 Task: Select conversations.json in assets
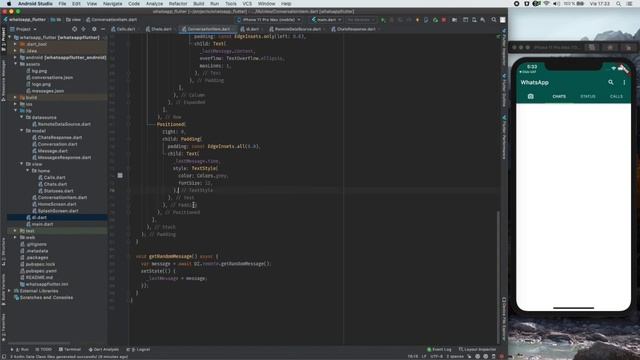click(x=52, y=78)
